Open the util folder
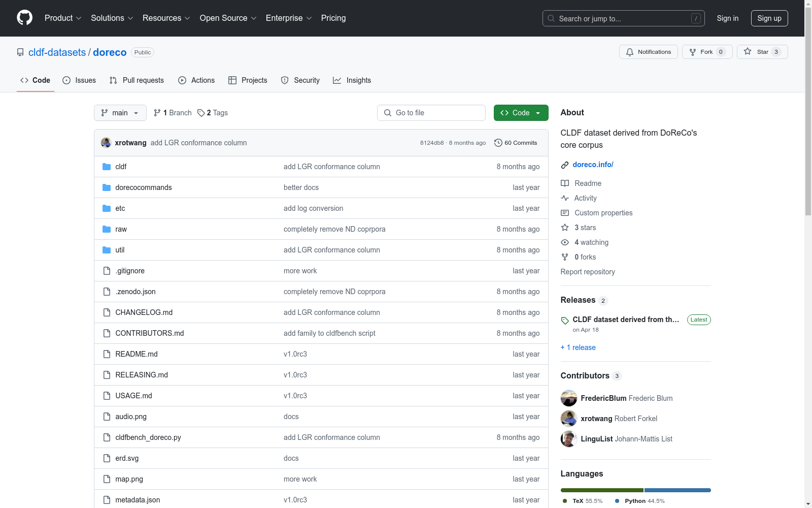The image size is (812, 508). click(120, 250)
